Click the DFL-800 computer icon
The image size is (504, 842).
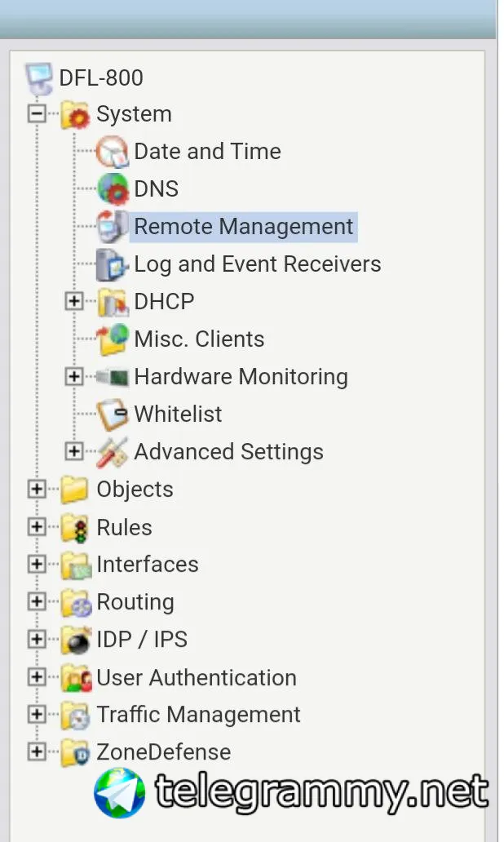39,78
